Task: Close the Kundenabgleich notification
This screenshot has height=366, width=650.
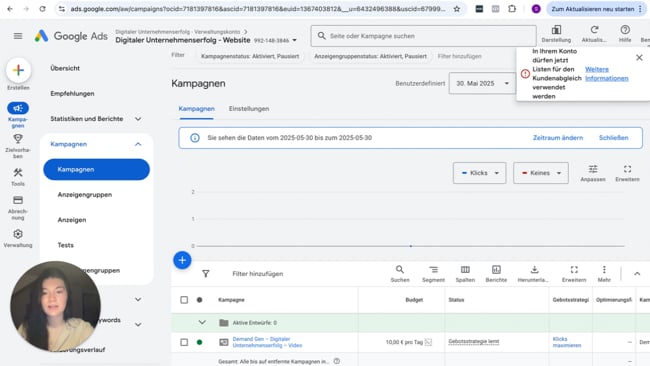Action: (639, 58)
